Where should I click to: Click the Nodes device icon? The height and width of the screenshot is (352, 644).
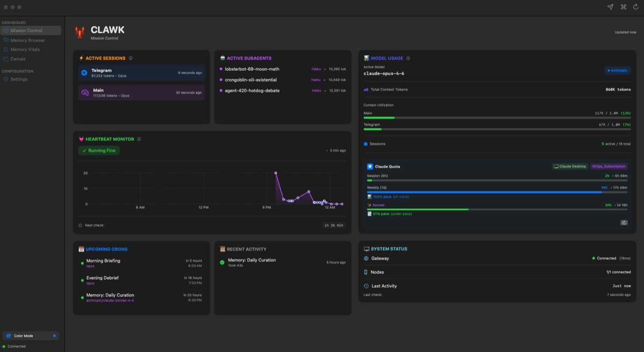click(x=366, y=272)
